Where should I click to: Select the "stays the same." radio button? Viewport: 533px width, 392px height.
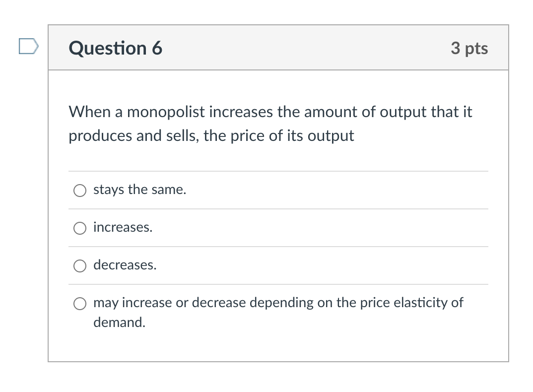[79, 191]
